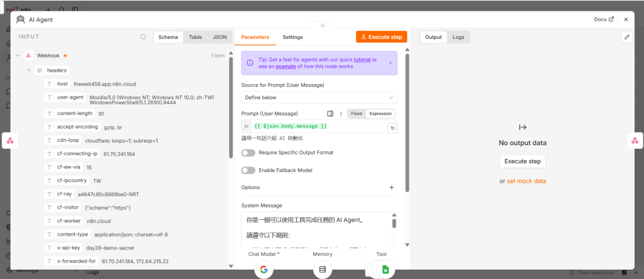This screenshot has height=279, width=644.
Task: Go to previous Webhook node on left edge
Action: click(x=10, y=141)
